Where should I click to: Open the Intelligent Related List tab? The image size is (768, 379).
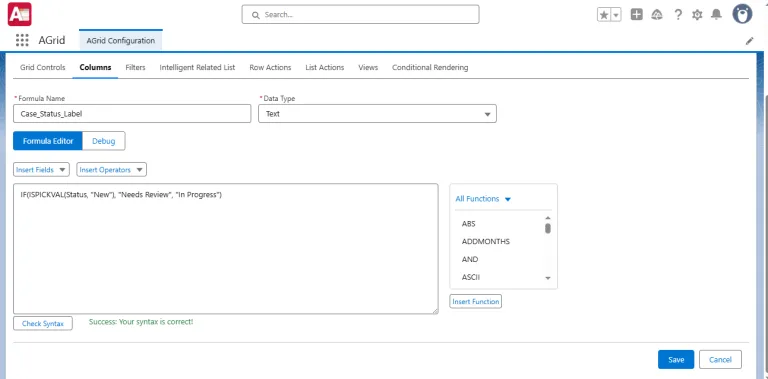(x=197, y=68)
